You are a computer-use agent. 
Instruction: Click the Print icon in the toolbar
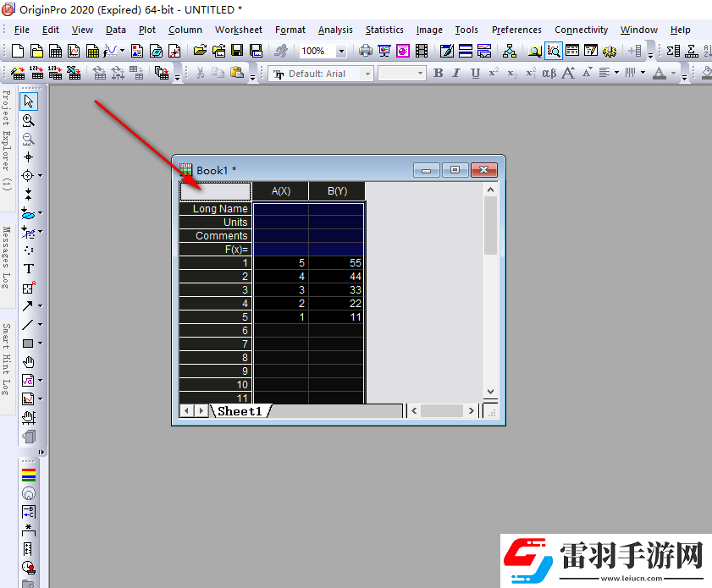tap(366, 52)
